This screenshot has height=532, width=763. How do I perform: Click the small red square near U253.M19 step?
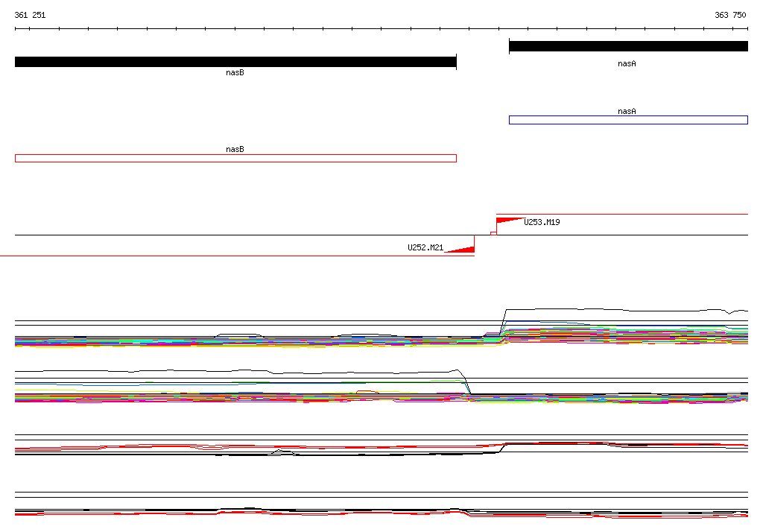[493, 234]
